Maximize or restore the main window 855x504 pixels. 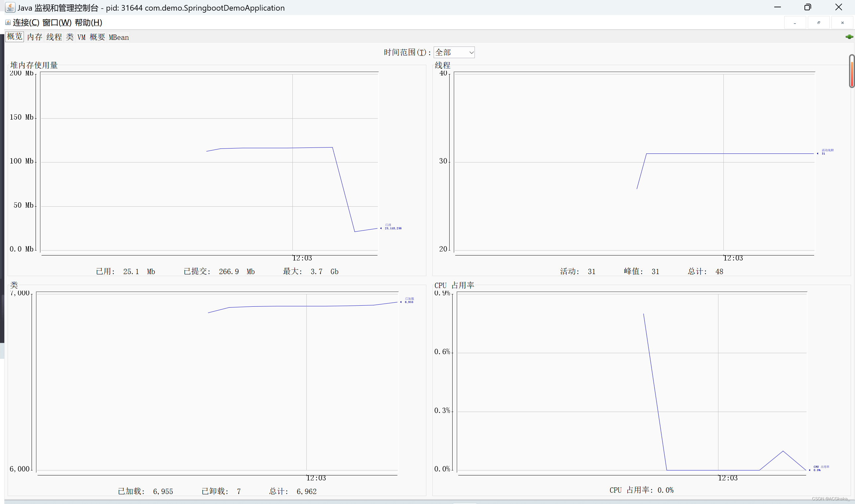pyautogui.click(x=808, y=7)
